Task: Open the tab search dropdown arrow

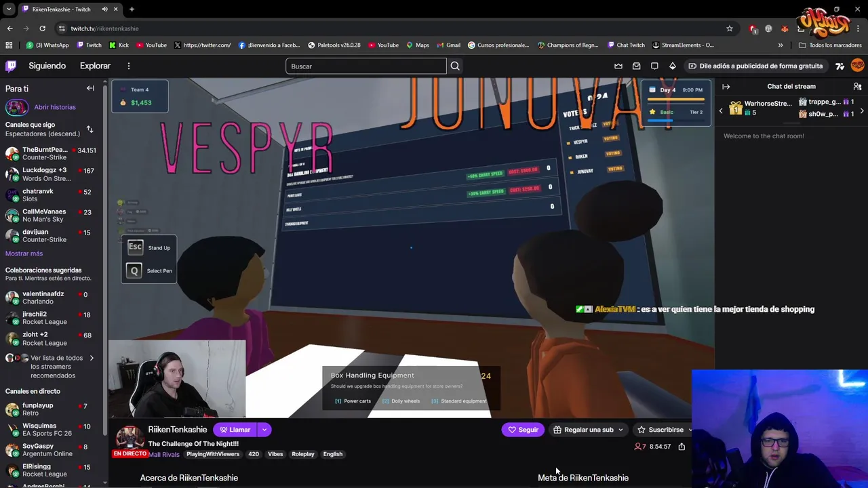Action: pyautogui.click(x=9, y=9)
